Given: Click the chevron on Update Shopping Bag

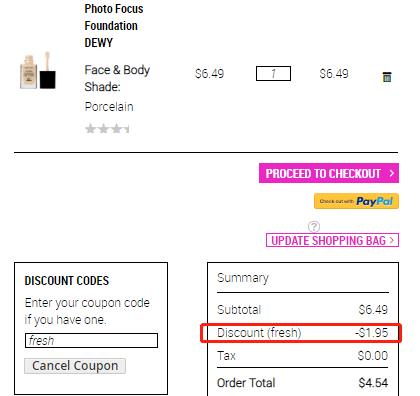Looking at the screenshot, I should pos(392,240).
